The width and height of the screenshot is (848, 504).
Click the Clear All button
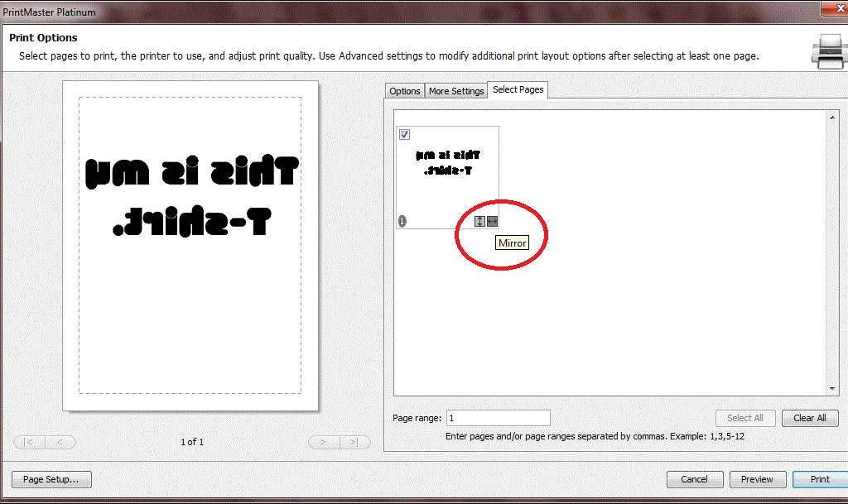809,418
